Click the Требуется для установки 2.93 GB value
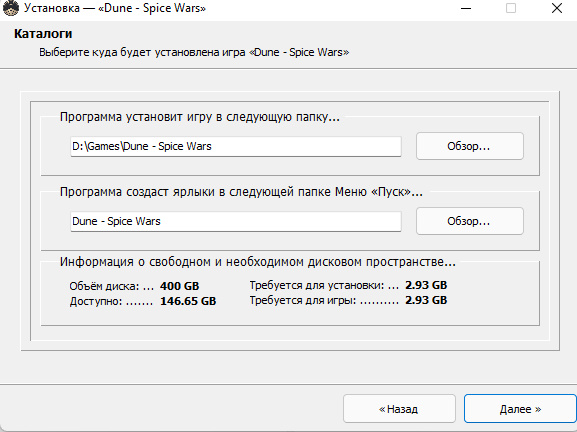577x432 pixels. click(426, 285)
